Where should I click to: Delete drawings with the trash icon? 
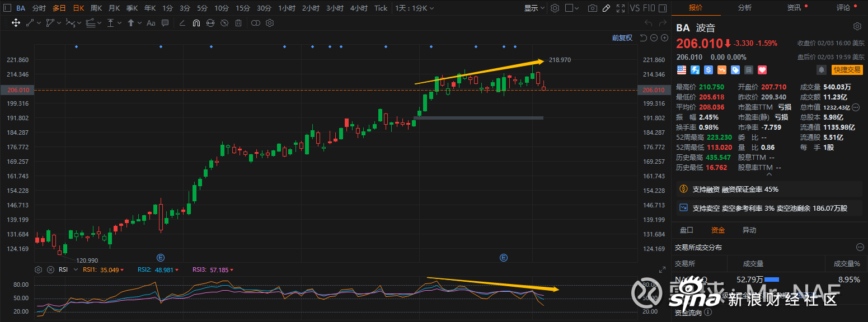click(x=238, y=23)
